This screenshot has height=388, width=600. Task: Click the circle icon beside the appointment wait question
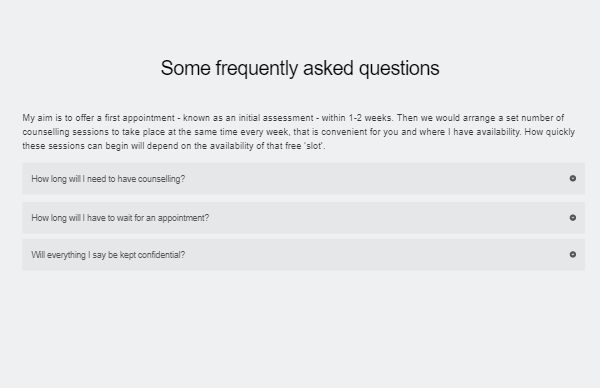pyautogui.click(x=572, y=218)
